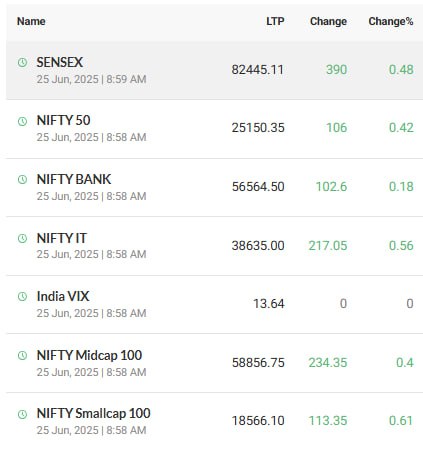Select NIFTY Smallcap 100 name

tap(93, 413)
